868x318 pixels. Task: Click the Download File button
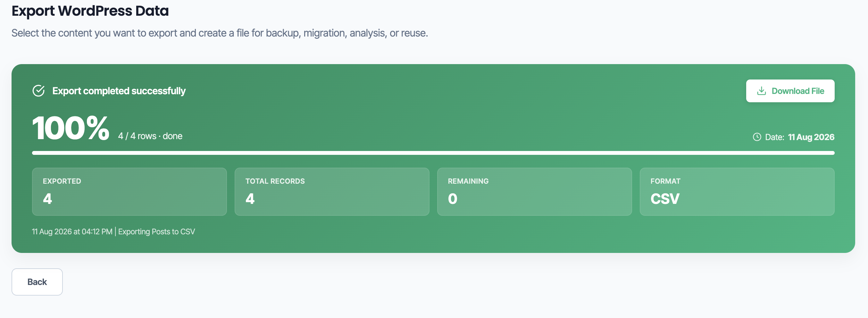click(x=790, y=91)
